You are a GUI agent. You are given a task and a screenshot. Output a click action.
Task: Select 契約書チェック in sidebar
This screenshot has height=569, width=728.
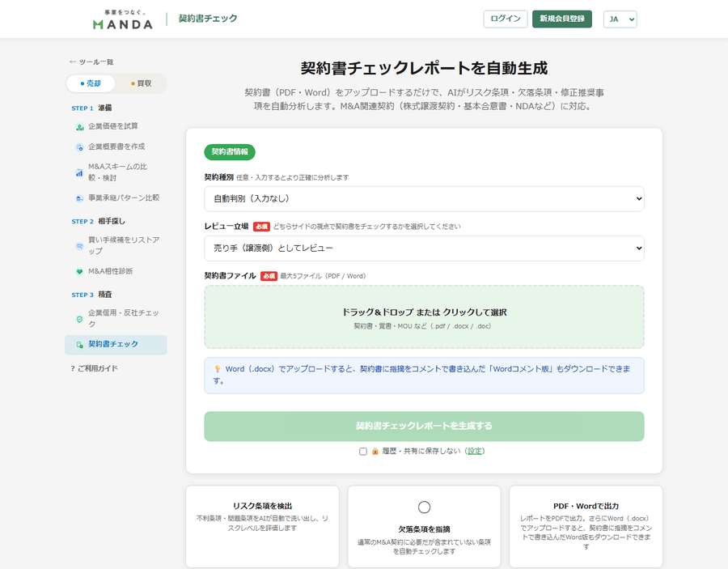point(116,345)
